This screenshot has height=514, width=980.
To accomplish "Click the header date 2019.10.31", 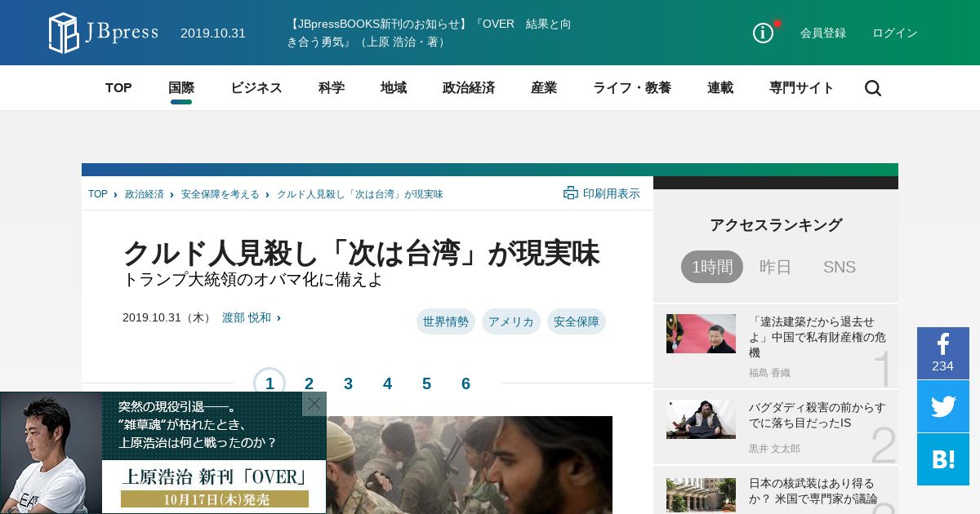I will point(213,33).
